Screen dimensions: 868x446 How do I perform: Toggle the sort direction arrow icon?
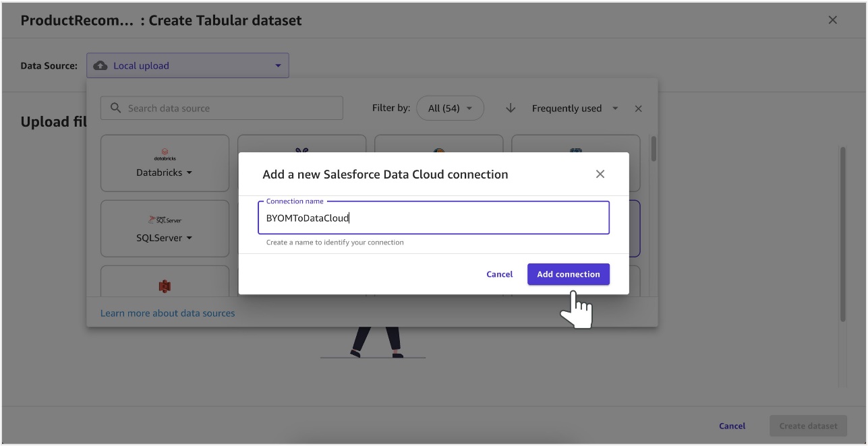click(511, 108)
